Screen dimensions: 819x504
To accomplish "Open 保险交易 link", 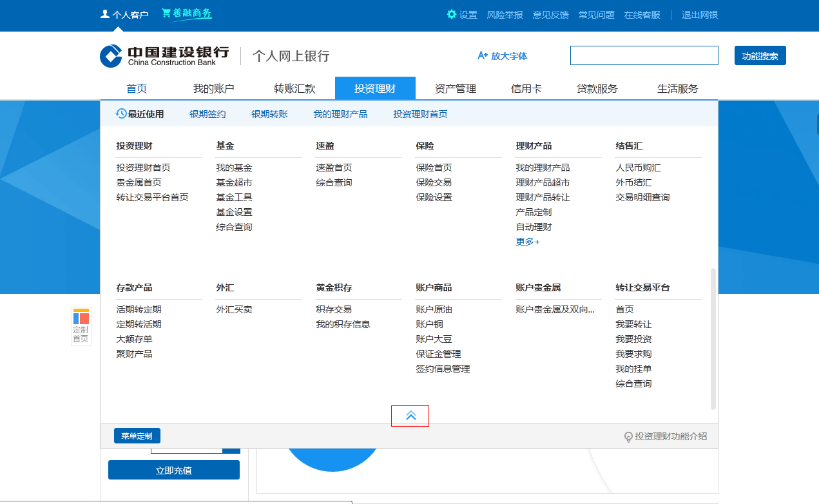I will pyautogui.click(x=434, y=182).
